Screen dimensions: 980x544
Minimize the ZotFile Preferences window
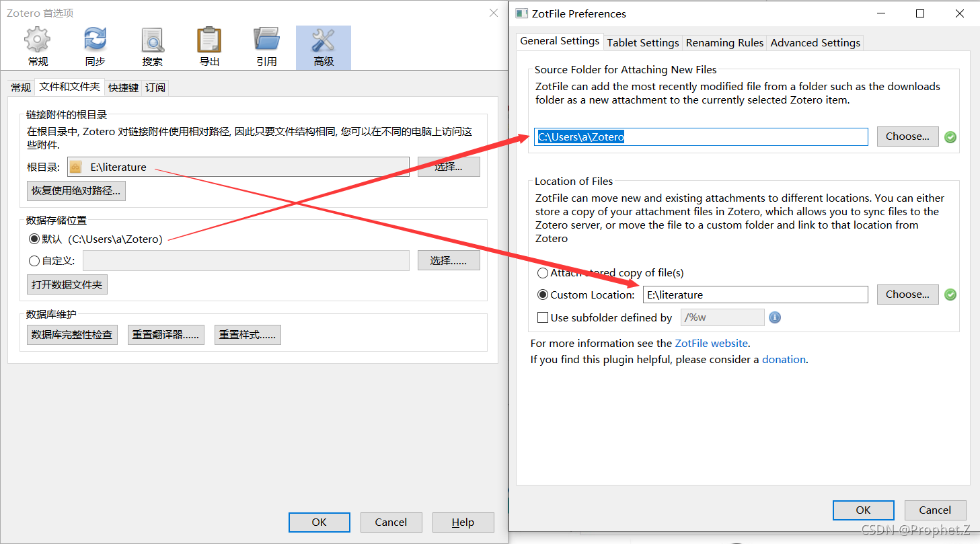[x=882, y=13]
